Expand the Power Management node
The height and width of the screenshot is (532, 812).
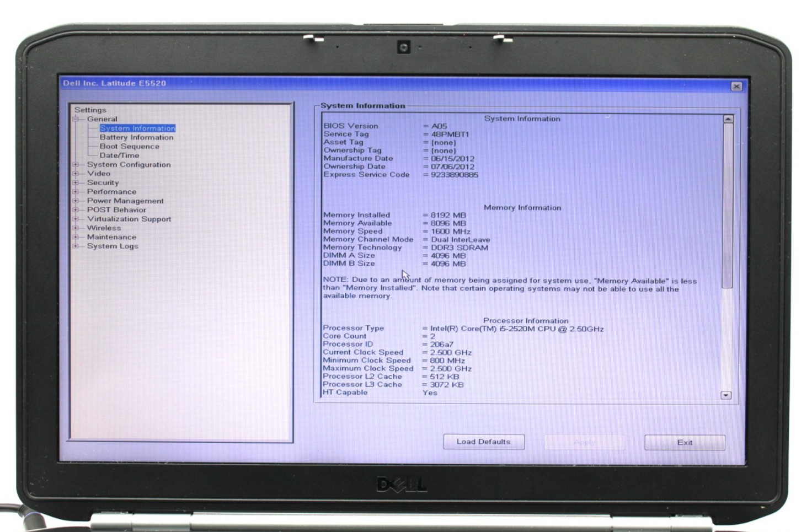click(x=76, y=201)
